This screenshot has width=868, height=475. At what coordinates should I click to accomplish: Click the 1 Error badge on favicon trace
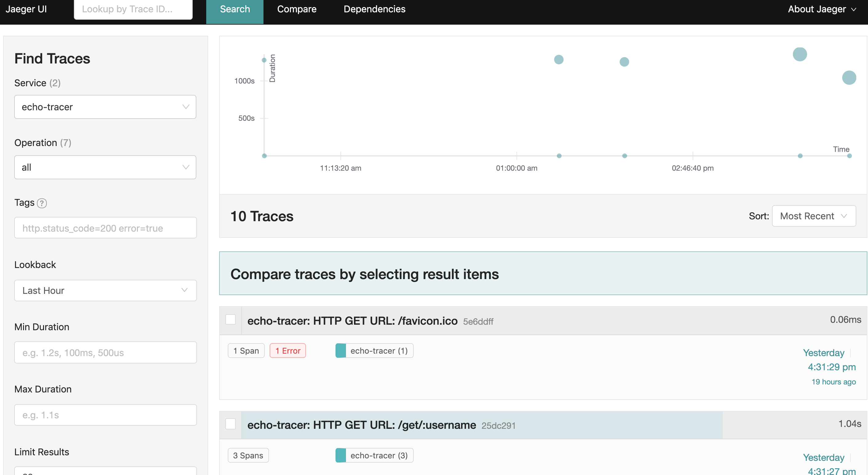pos(287,351)
